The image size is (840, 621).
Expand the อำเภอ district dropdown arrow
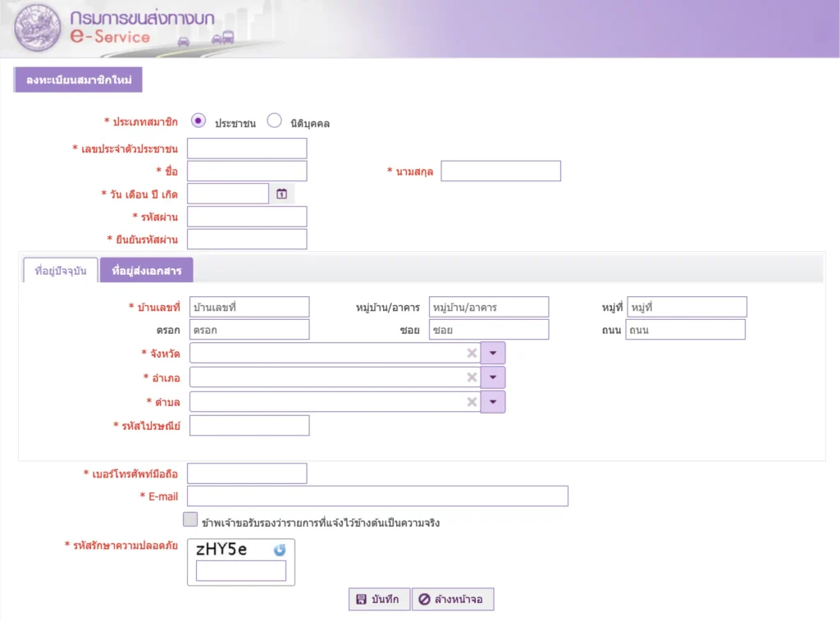(493, 377)
